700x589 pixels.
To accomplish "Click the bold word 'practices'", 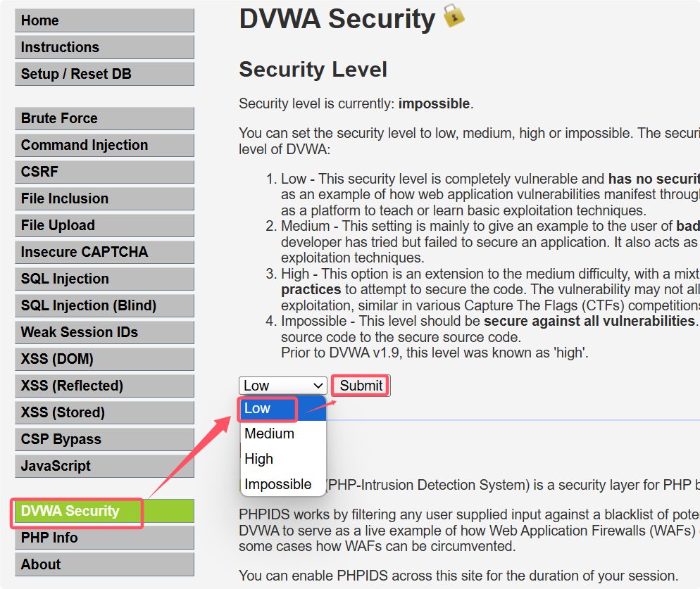I will [x=311, y=290].
